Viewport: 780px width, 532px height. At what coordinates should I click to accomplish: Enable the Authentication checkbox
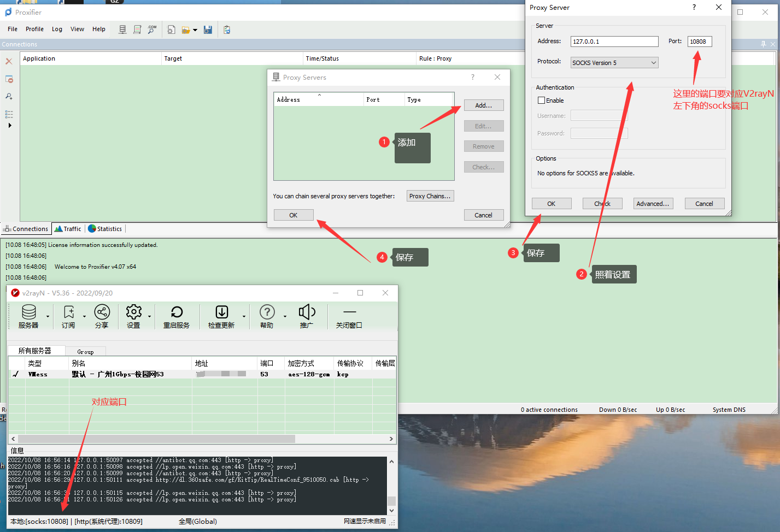point(542,101)
